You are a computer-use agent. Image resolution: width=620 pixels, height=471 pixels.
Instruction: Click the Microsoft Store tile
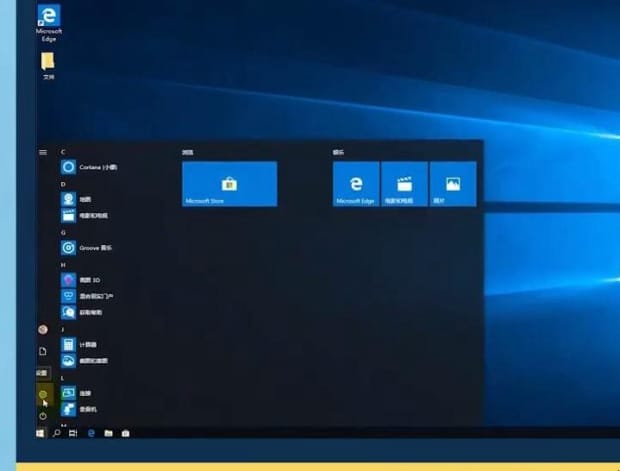tap(229, 184)
